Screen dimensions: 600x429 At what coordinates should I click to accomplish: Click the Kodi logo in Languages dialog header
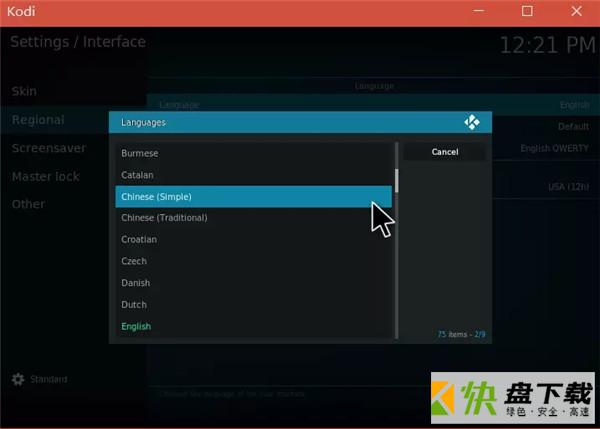tap(472, 122)
